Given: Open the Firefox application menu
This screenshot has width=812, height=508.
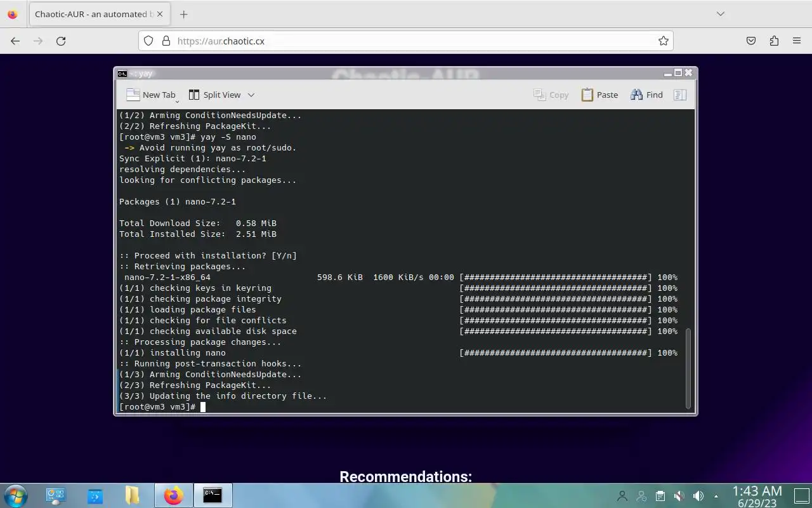Looking at the screenshot, I should pos(797,41).
